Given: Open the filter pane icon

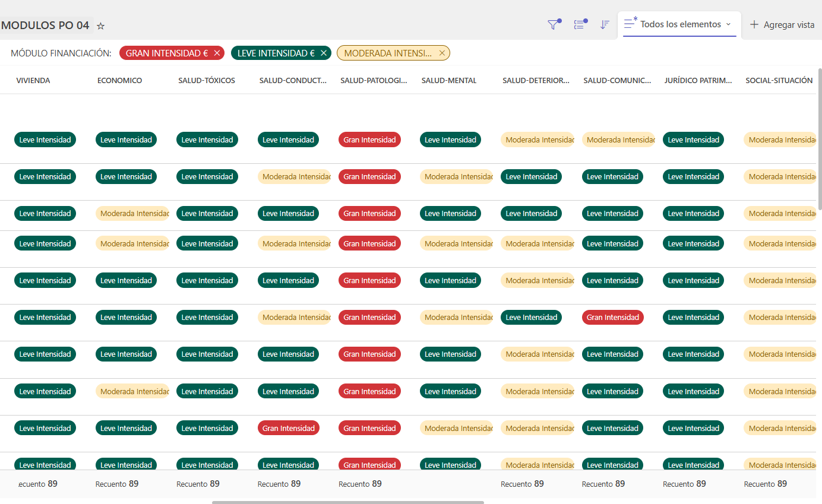Looking at the screenshot, I should (554, 24).
